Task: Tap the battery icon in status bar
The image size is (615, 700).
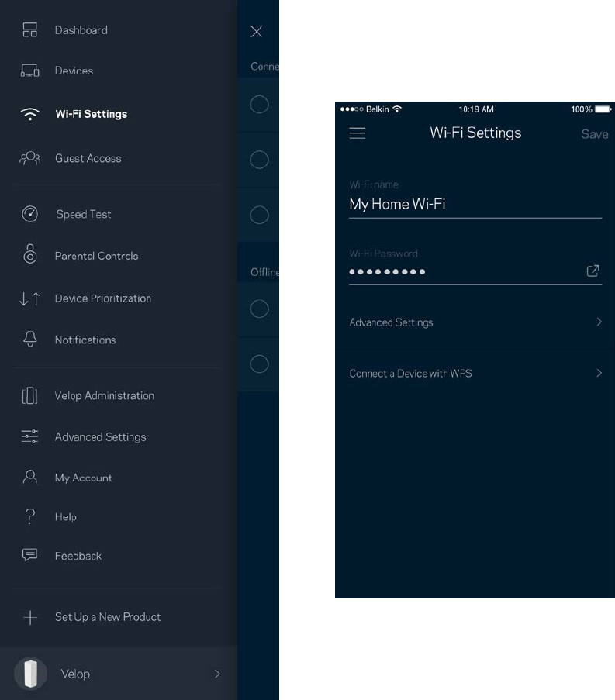Action: coord(603,109)
